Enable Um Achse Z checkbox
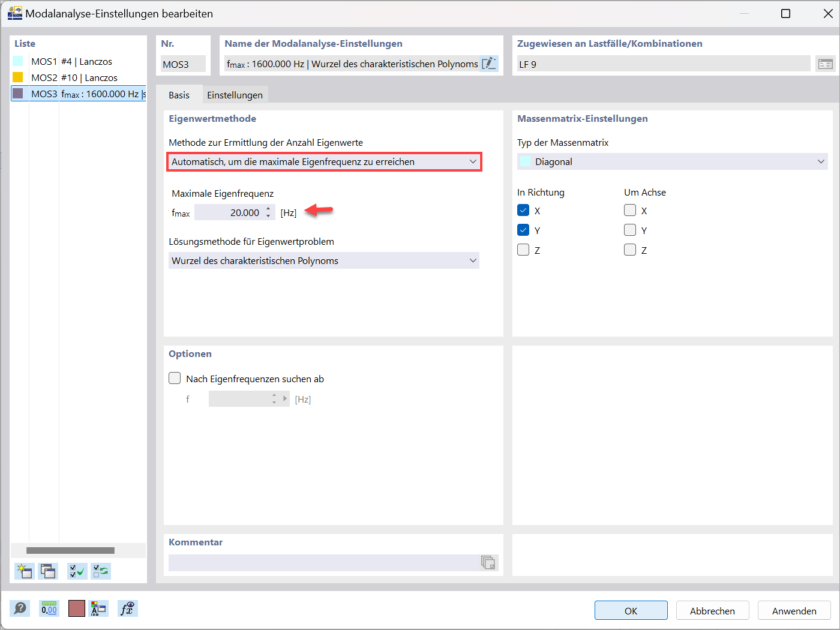 pos(630,250)
